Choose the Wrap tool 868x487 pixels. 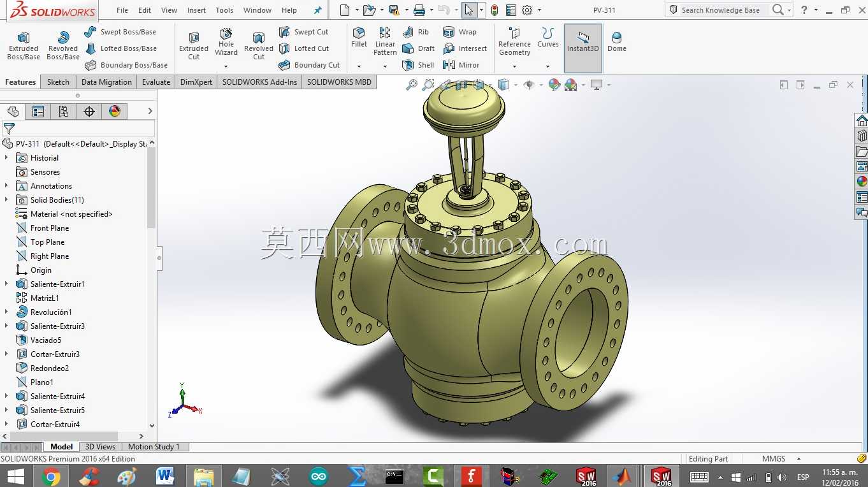pyautogui.click(x=459, y=32)
